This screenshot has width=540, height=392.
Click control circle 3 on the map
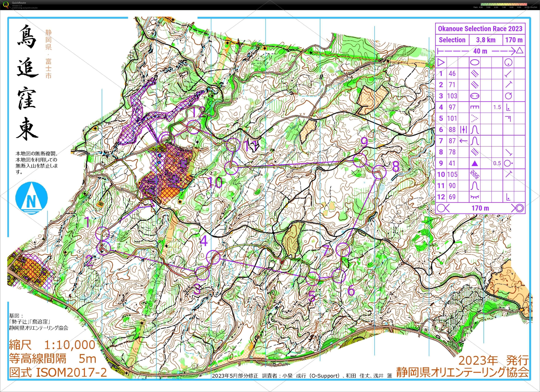pos(203,273)
